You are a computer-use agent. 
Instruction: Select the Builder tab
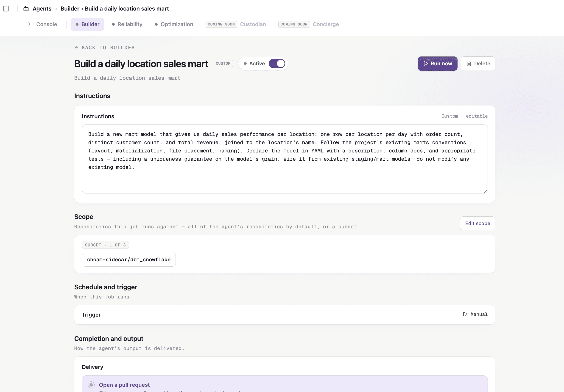click(87, 24)
